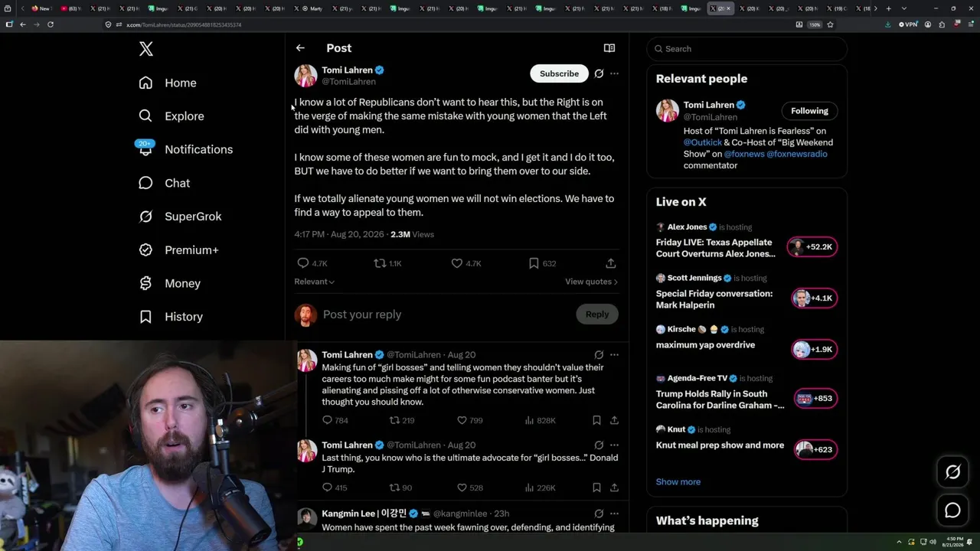980x551 pixels.
Task: Open the Chat bubble icon in sidebar
Action: pyautogui.click(x=145, y=183)
